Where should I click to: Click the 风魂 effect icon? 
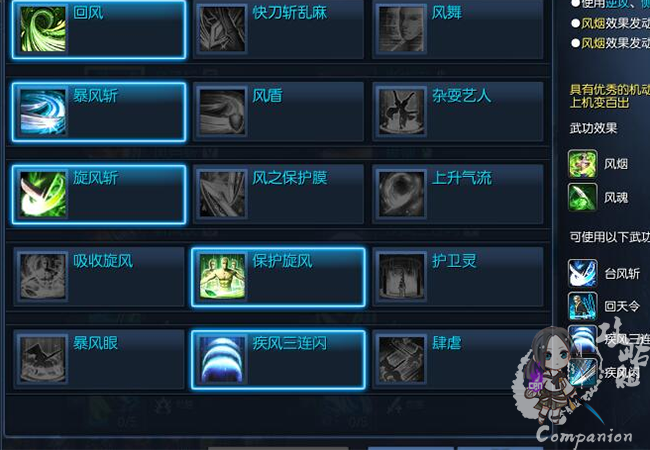pos(582,197)
